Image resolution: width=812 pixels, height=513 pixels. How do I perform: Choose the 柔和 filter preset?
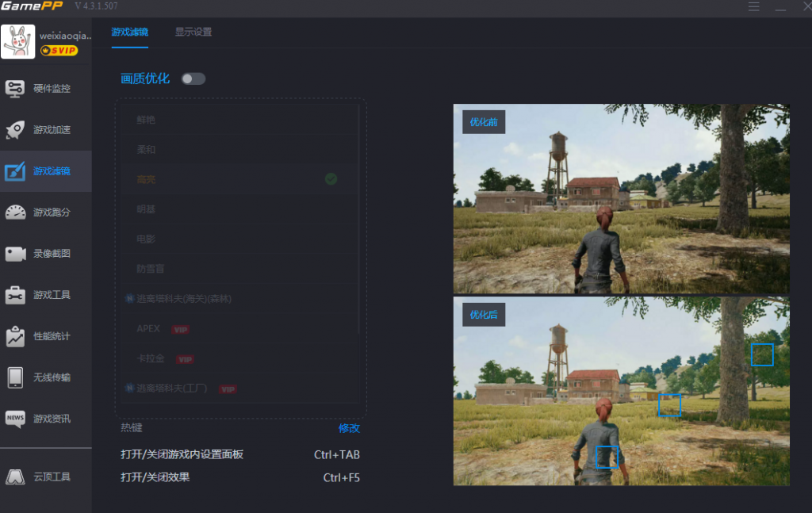pyautogui.click(x=240, y=150)
